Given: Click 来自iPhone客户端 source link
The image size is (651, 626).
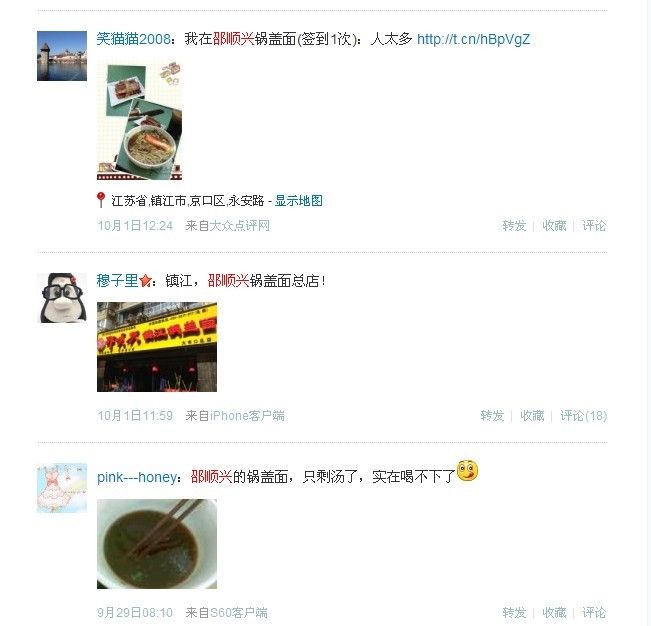Looking at the screenshot, I should point(235,416).
